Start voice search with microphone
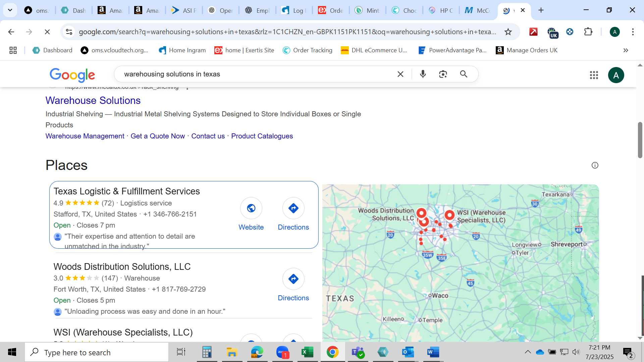Viewport: 644px width, 362px height. 423,74
